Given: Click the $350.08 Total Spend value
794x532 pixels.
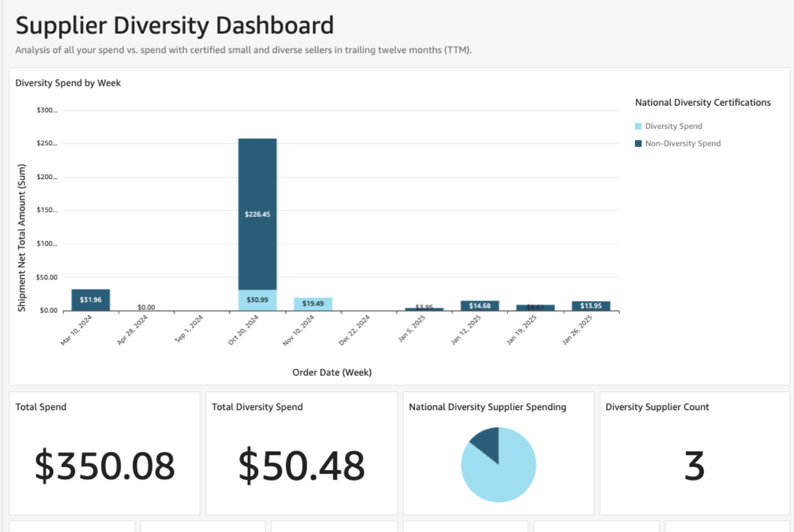Looking at the screenshot, I should [x=105, y=466].
